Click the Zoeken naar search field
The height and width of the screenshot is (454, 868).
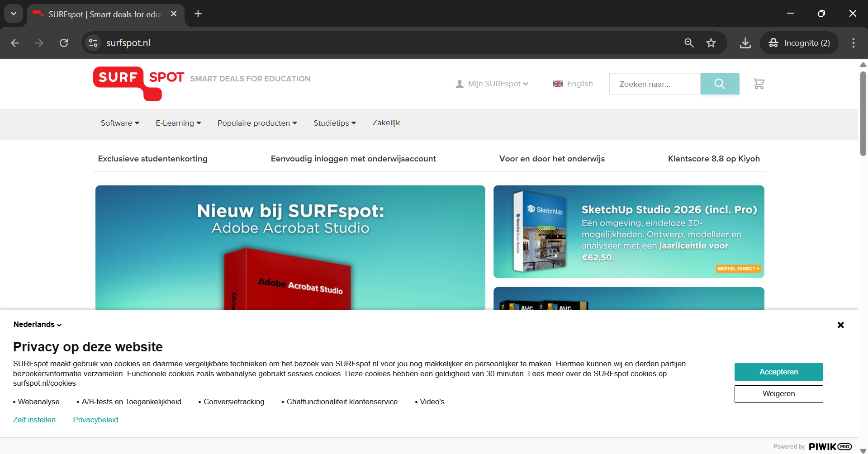click(655, 84)
